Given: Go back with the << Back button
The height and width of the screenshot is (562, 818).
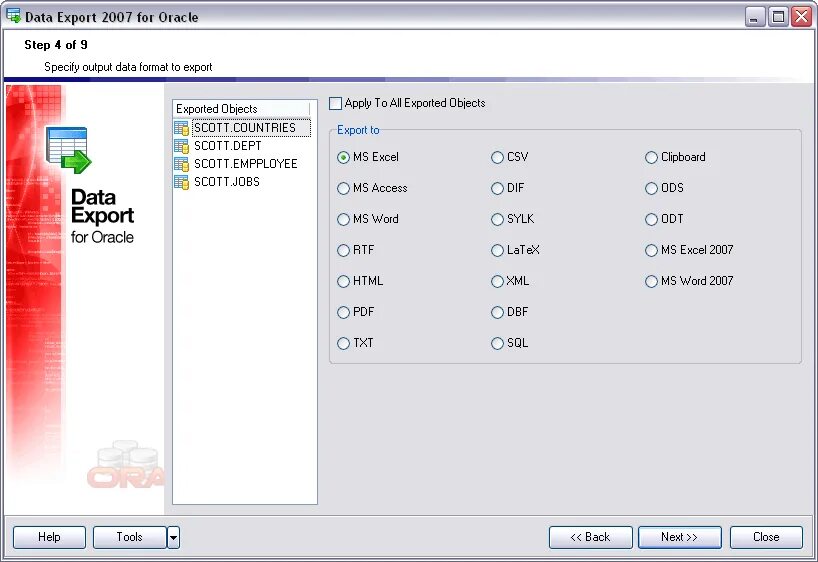Looking at the screenshot, I should pyautogui.click(x=591, y=537).
